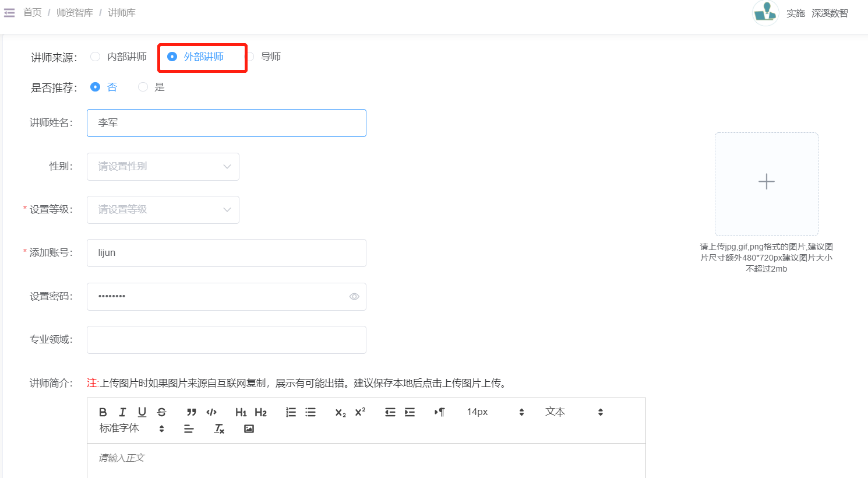Viewport: 868px width, 478px height.
Task: Open the 请设置性别 dropdown
Action: coord(163,167)
